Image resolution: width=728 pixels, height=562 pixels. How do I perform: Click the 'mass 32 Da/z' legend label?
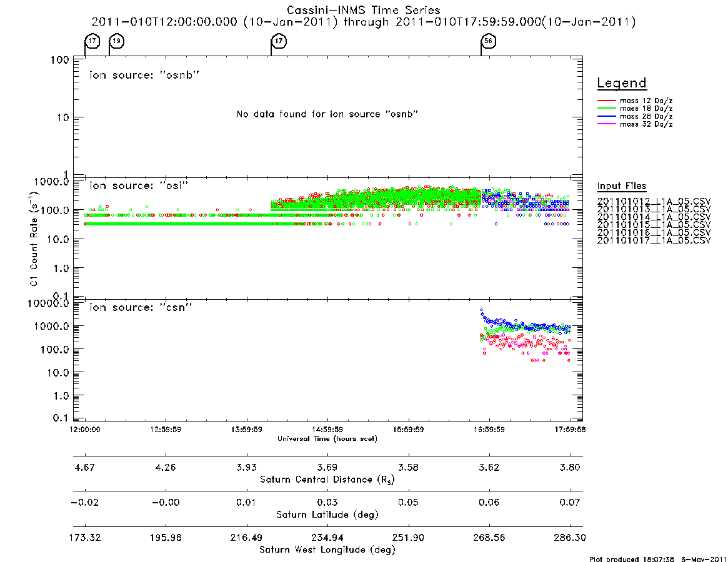pyautogui.click(x=646, y=124)
